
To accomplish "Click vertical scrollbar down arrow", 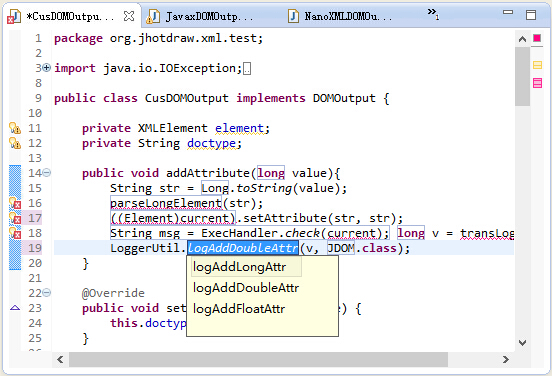I will (x=522, y=343).
